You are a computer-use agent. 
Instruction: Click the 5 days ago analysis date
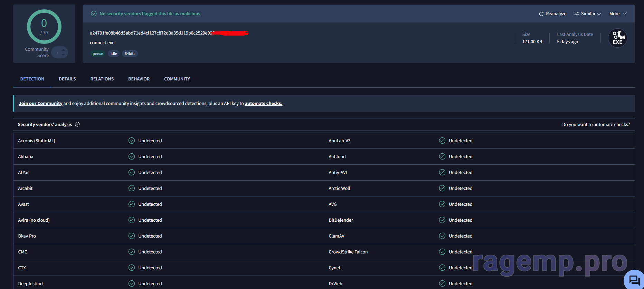coord(567,42)
